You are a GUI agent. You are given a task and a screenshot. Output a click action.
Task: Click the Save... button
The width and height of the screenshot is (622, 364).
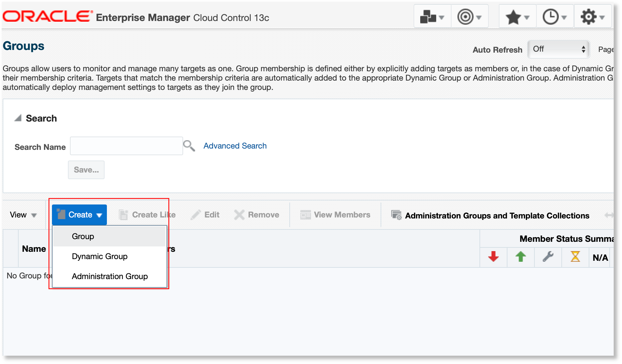(x=86, y=170)
